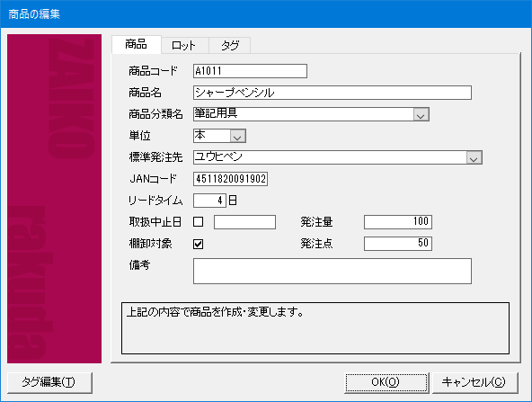Click the 商品コード field containing A1011

250,71
